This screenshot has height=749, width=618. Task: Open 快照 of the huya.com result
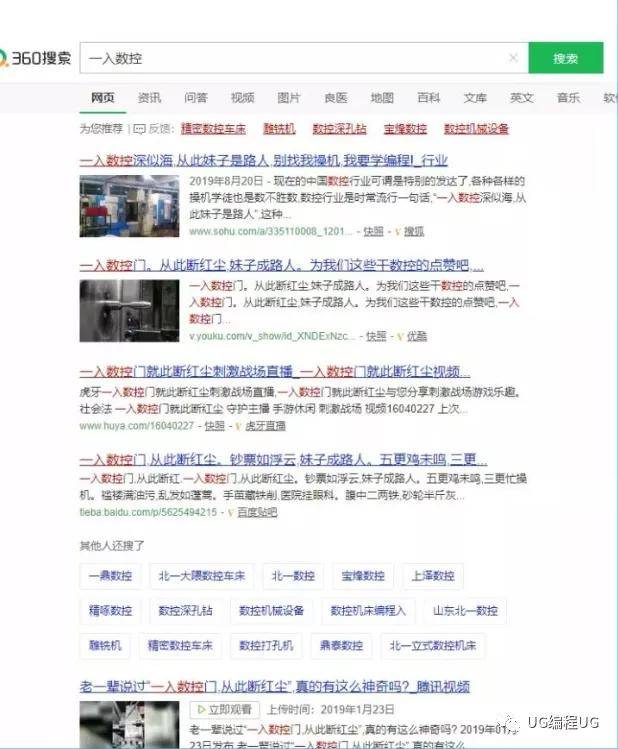[214, 426]
